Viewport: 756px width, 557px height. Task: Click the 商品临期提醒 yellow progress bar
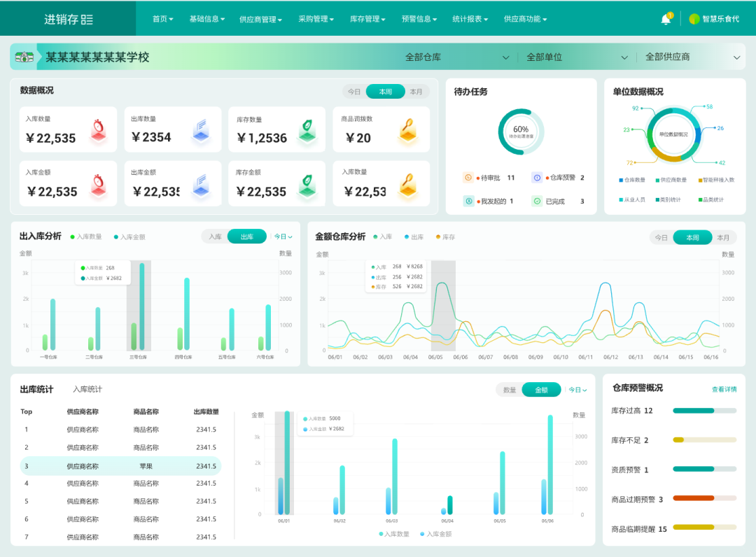click(x=704, y=527)
